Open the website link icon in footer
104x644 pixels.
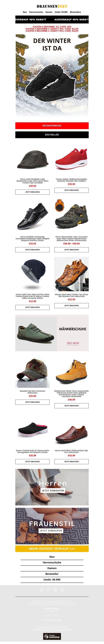(x=62, y=589)
